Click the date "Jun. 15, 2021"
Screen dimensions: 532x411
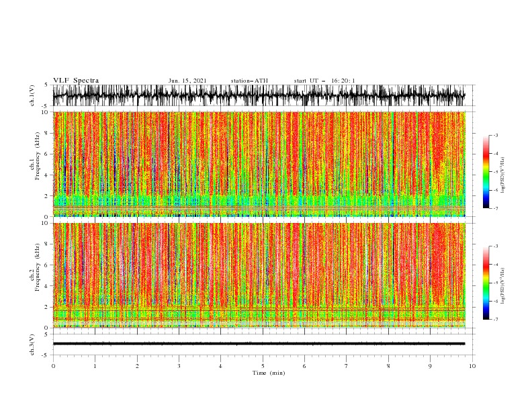[x=187, y=81]
